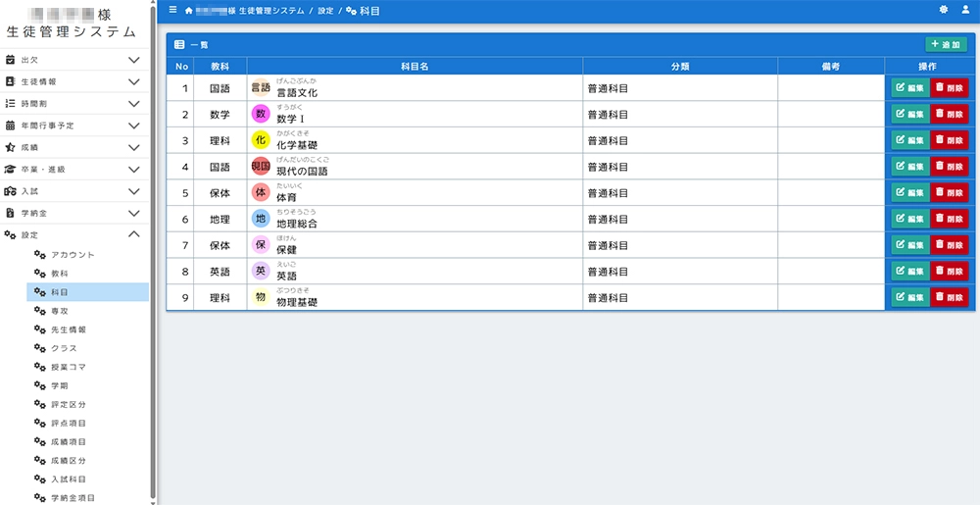
Task: Click the hamburger menu icon in top bar
Action: 173,10
